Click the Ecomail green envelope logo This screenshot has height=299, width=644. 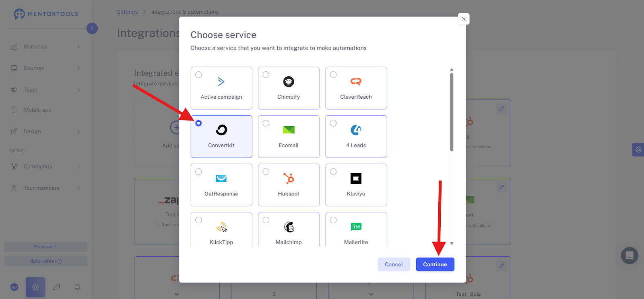tap(289, 130)
